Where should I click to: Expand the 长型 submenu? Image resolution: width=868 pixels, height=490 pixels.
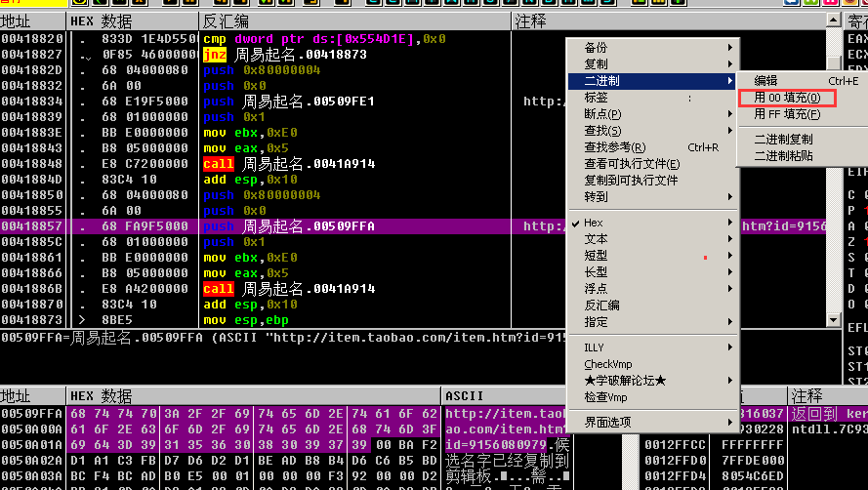(x=653, y=272)
